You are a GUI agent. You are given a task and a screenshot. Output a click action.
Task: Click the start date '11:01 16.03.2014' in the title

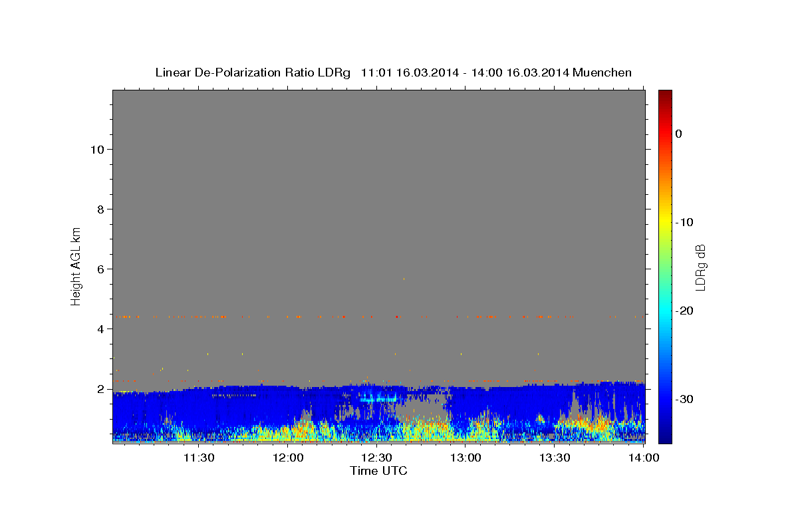click(x=409, y=72)
